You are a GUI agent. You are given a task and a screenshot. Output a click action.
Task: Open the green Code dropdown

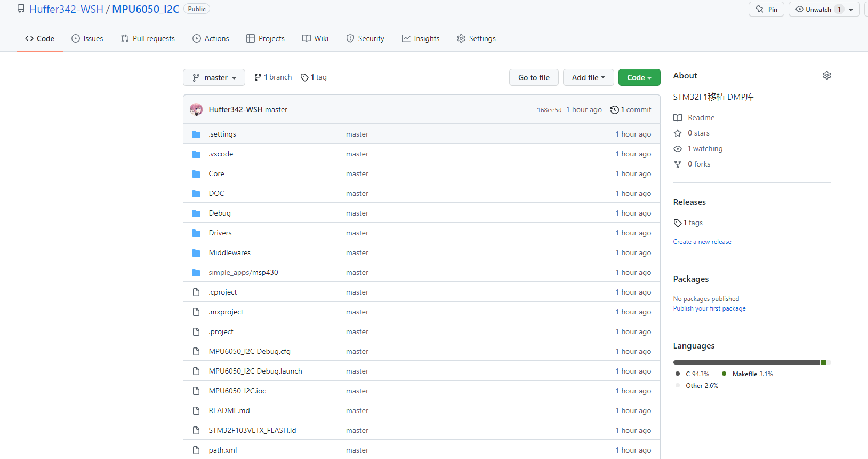point(639,77)
